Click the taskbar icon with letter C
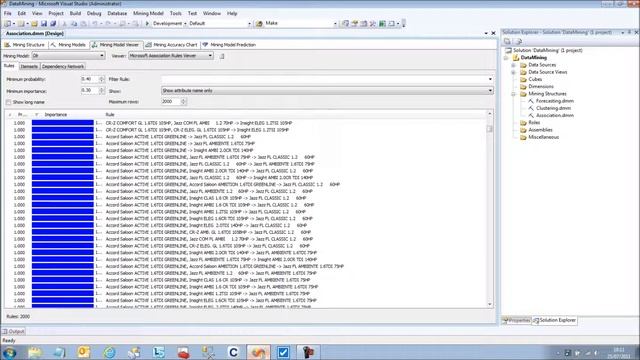640x360 pixels. pos(233,352)
